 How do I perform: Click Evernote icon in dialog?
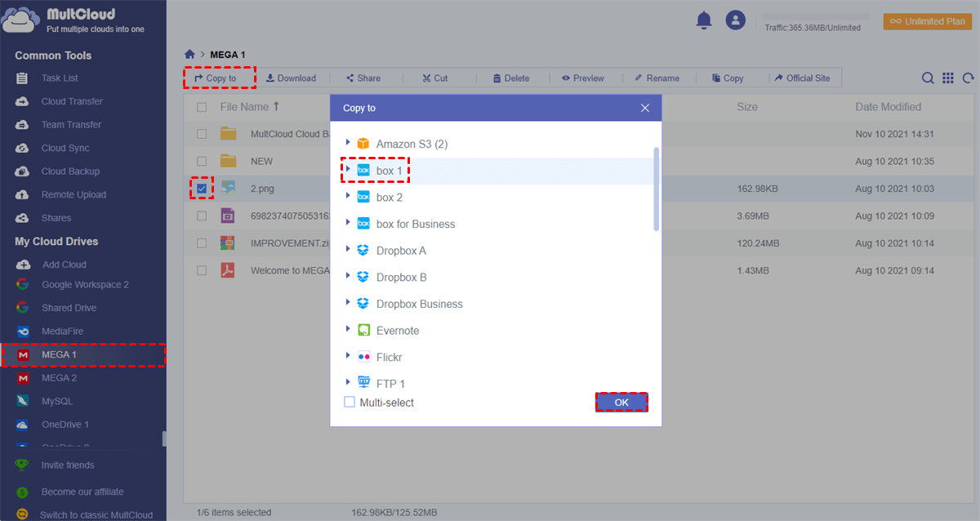[x=363, y=330]
